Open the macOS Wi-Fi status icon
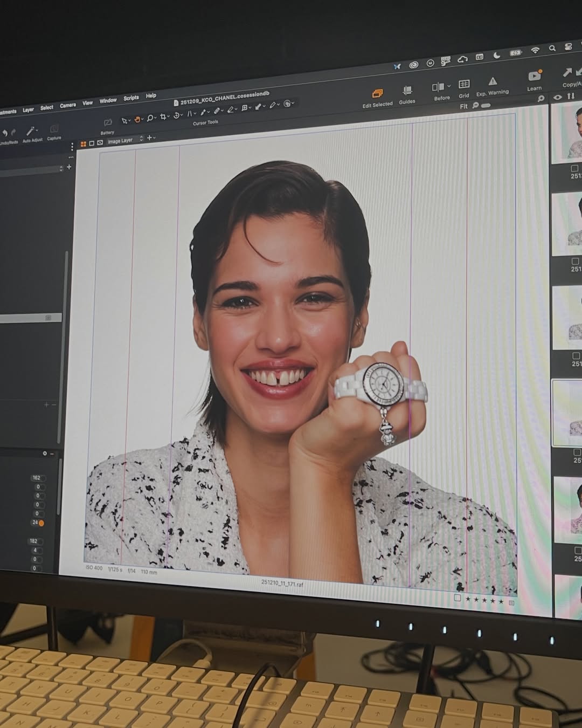The height and width of the screenshot is (728, 582). point(535,50)
